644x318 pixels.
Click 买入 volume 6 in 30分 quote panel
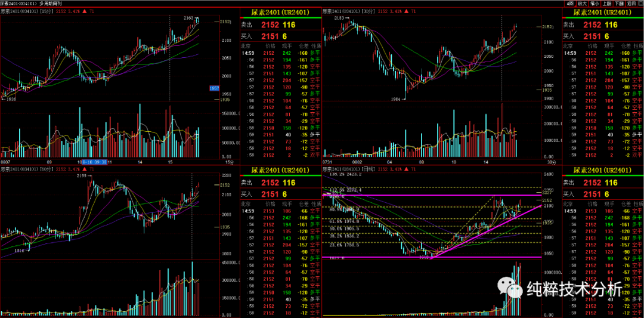point(606,36)
